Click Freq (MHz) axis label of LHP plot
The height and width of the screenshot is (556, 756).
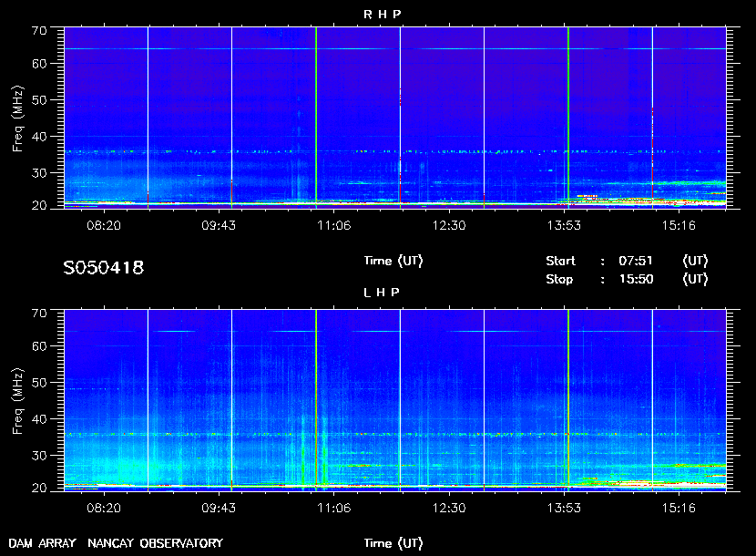coord(18,402)
